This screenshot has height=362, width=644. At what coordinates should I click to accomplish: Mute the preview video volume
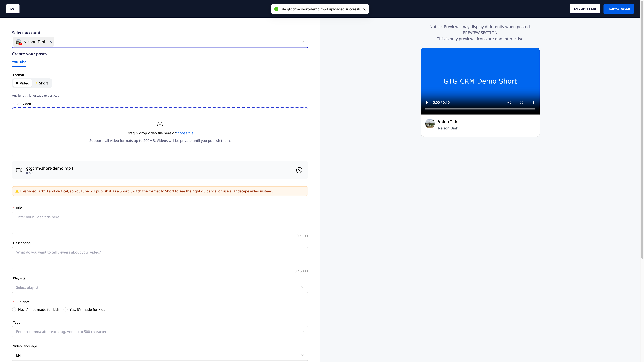509,102
